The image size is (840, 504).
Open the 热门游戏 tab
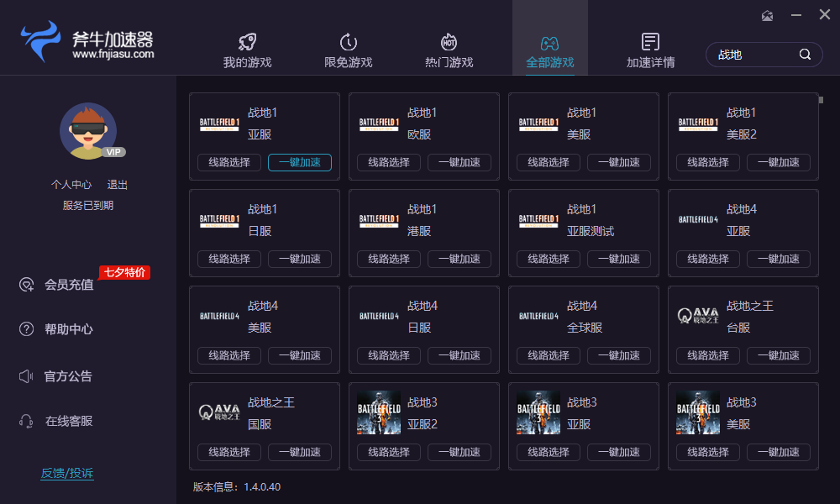tap(449, 51)
